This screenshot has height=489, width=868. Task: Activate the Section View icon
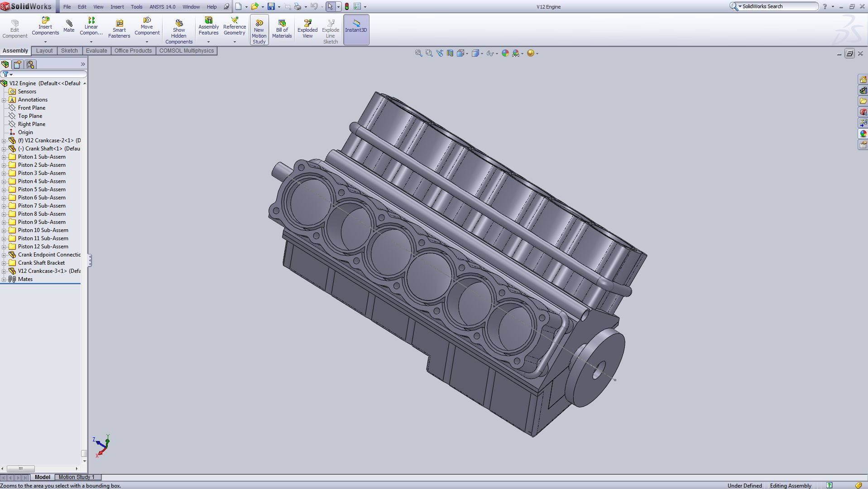pos(450,53)
